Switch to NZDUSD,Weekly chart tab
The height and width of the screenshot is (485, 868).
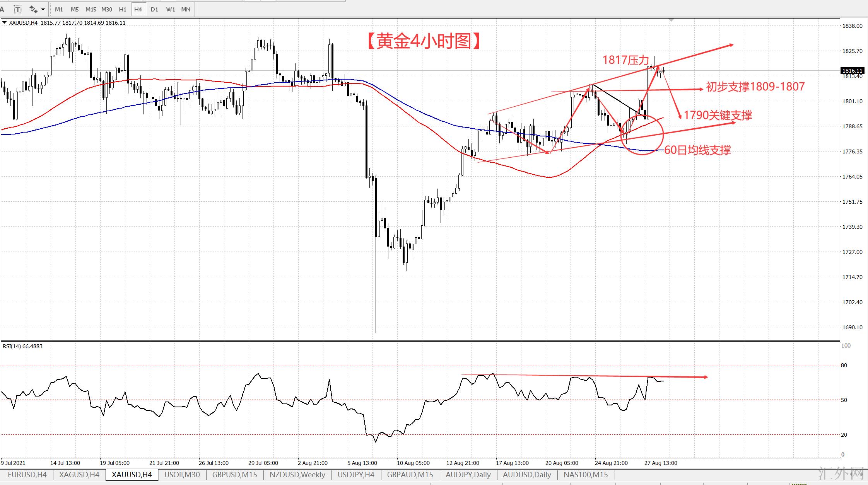click(x=297, y=475)
